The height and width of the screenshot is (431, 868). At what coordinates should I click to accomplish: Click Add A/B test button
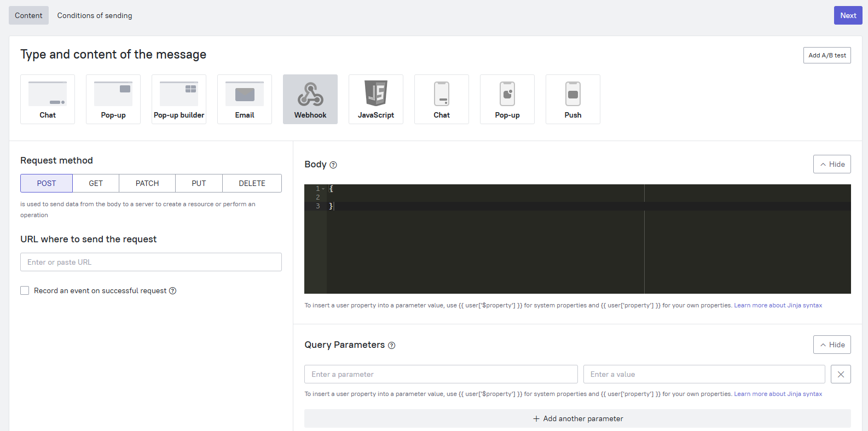[x=827, y=55]
